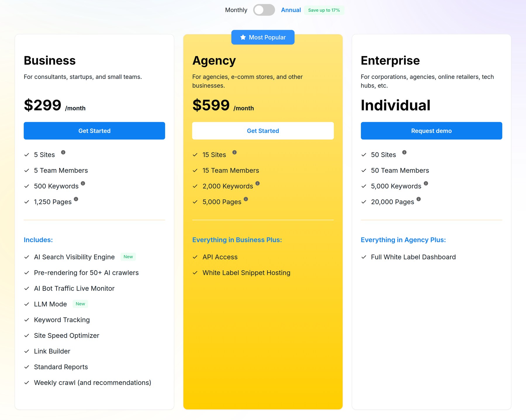The width and height of the screenshot is (526, 420).
Task: Click Get Started on the Business plan
Action: pyautogui.click(x=94, y=131)
